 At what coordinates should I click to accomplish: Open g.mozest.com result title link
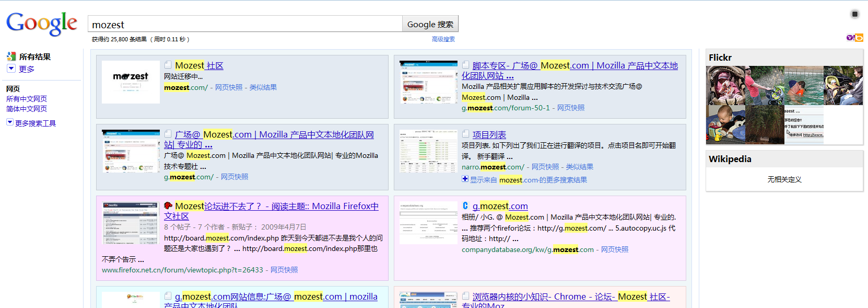500,206
